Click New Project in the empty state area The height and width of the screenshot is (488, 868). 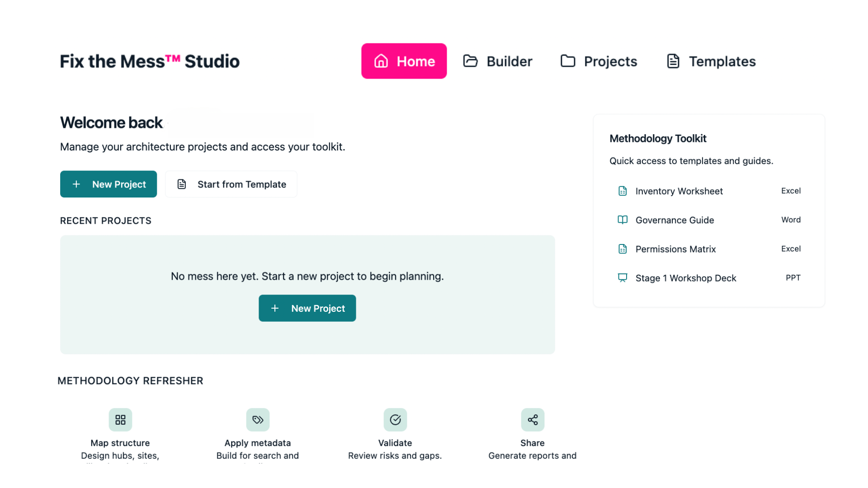pyautogui.click(x=307, y=308)
